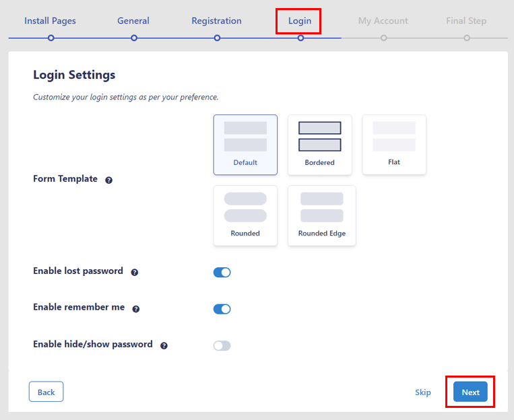
Task: Click the Registration progress dot
Action: pos(217,38)
